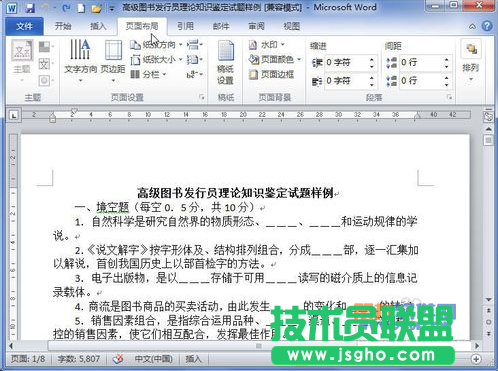This screenshot has width=498, height=371.
Task: Open theme fonts dropdown
Action: [46, 63]
